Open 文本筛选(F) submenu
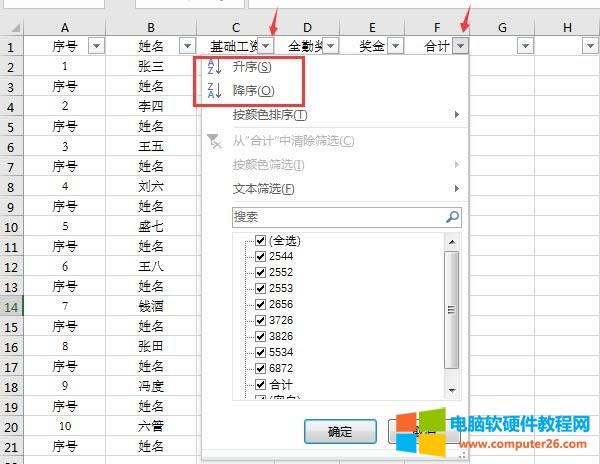 point(264,189)
